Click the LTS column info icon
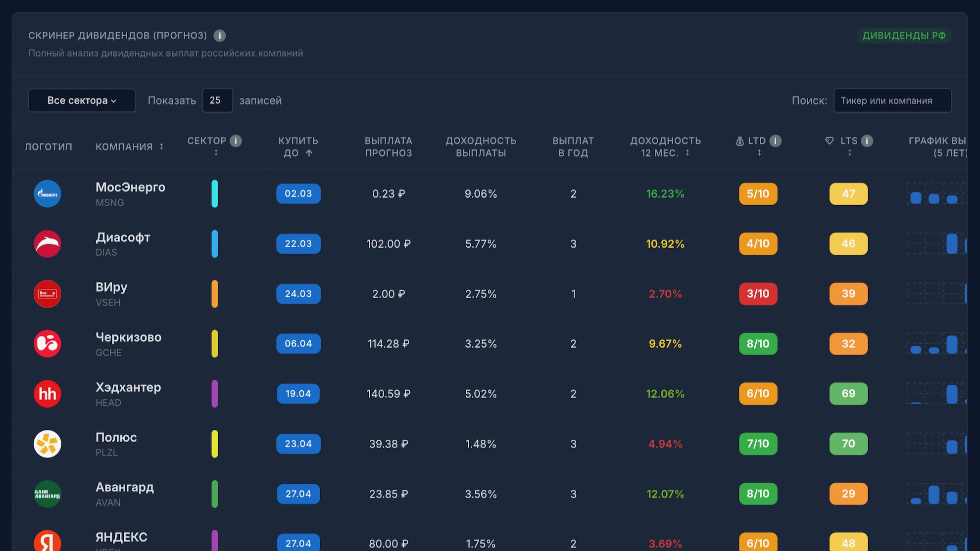This screenshot has width=980, height=551. pyautogui.click(x=867, y=141)
